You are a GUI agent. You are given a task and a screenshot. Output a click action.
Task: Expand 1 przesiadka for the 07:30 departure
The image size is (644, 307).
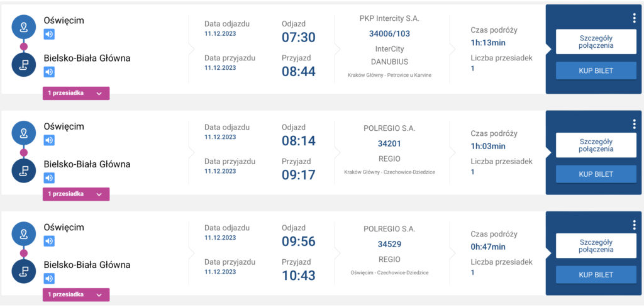(76, 93)
